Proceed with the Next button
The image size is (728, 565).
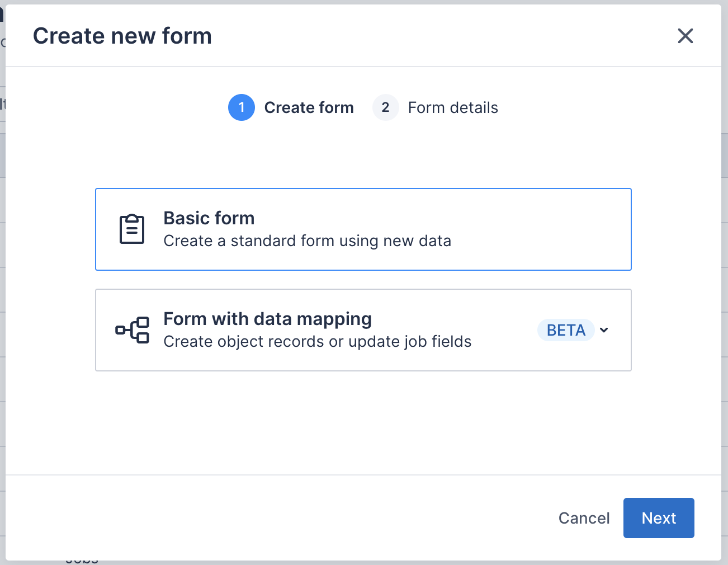pyautogui.click(x=659, y=518)
